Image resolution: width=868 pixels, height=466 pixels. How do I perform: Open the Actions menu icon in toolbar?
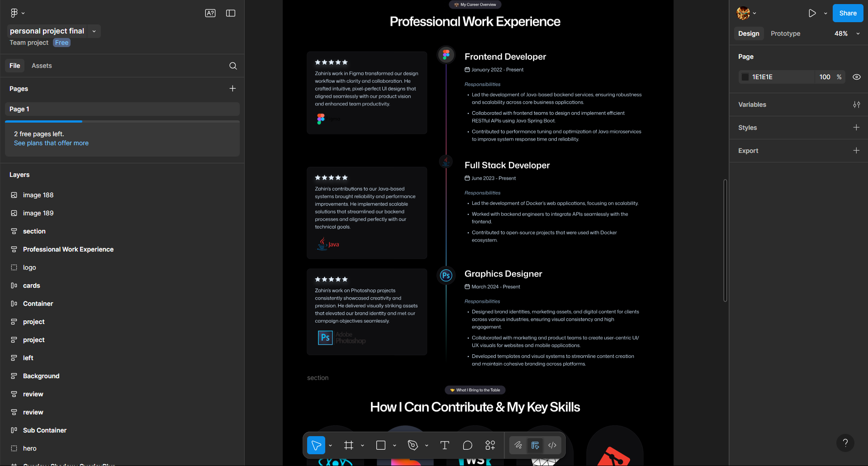pos(490,445)
